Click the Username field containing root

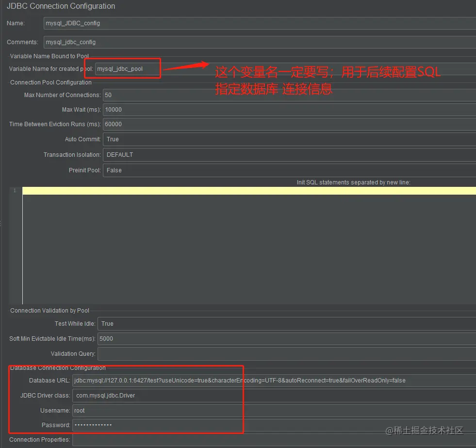point(274,410)
